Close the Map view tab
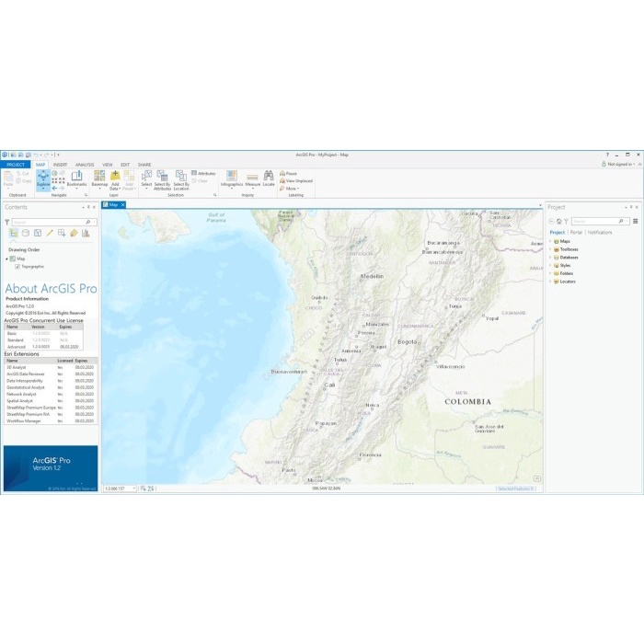Viewport: 644px width, 644px height. tap(122, 205)
